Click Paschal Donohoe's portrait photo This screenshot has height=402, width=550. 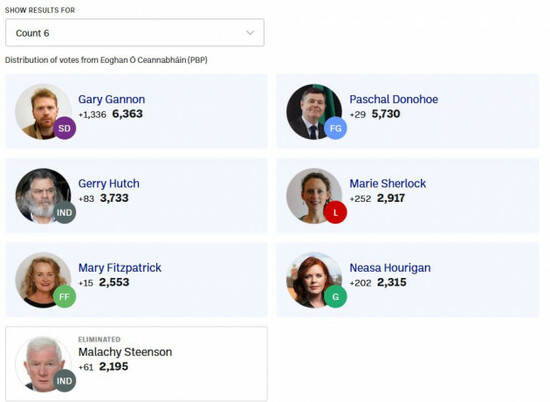pyautogui.click(x=314, y=112)
